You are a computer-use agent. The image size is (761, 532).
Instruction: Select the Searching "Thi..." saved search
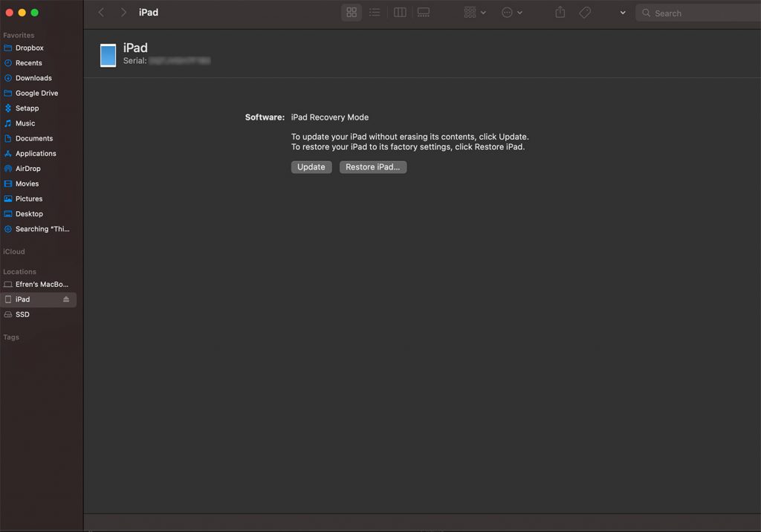tap(39, 229)
